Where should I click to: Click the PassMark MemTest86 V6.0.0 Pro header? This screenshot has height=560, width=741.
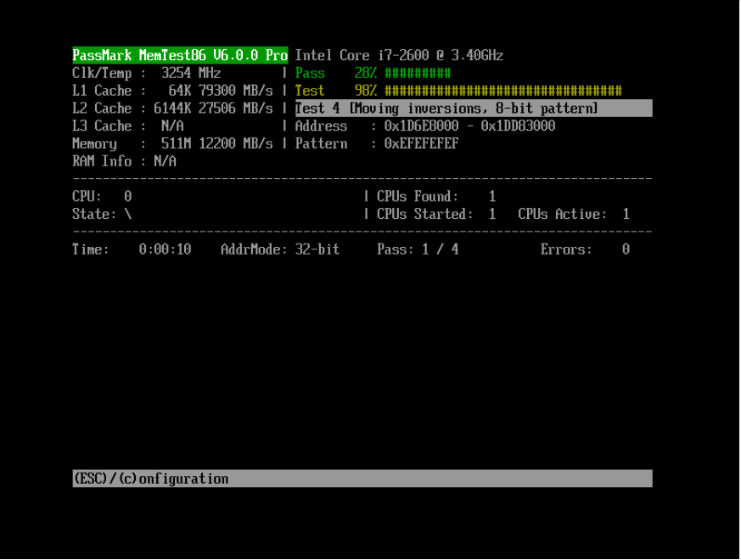[179, 54]
